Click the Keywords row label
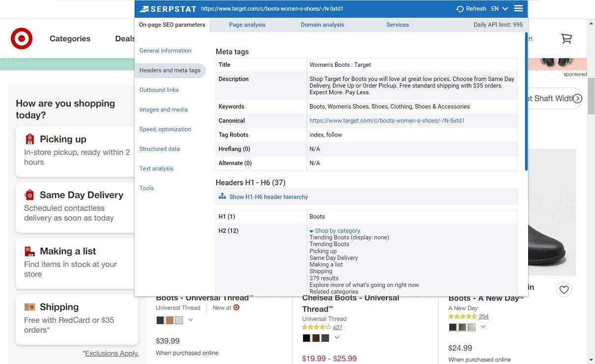This screenshot has height=364, width=595. (231, 107)
